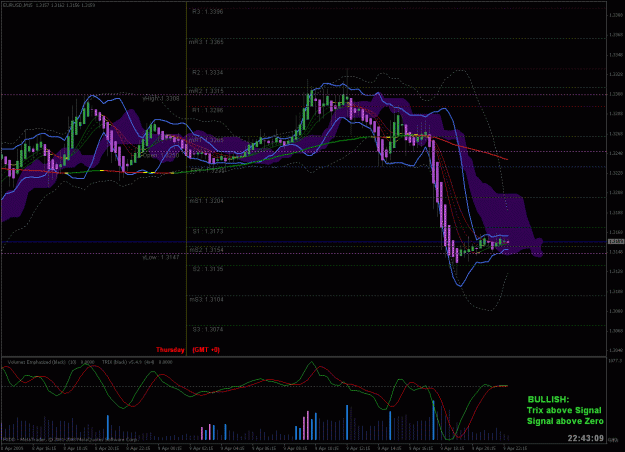Viewport: 625px width, 452px height.
Task: Select the Open : 1.3250 label
Action: (161, 155)
